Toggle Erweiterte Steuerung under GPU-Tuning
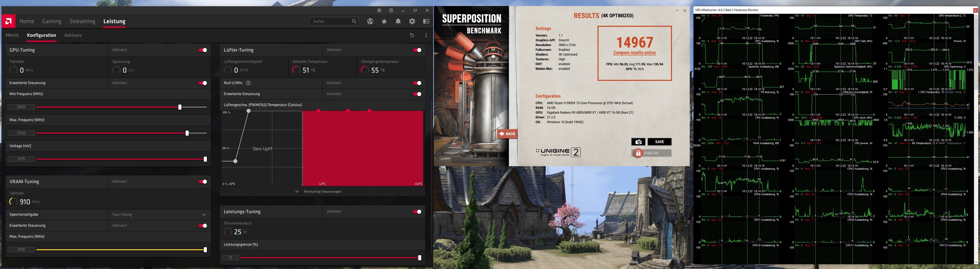 click(x=203, y=83)
